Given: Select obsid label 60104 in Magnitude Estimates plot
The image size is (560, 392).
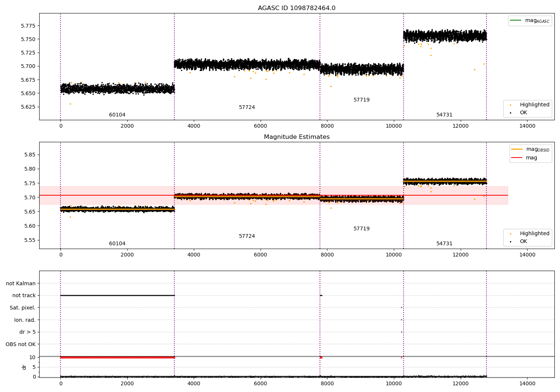Looking at the screenshot, I should point(117,243).
